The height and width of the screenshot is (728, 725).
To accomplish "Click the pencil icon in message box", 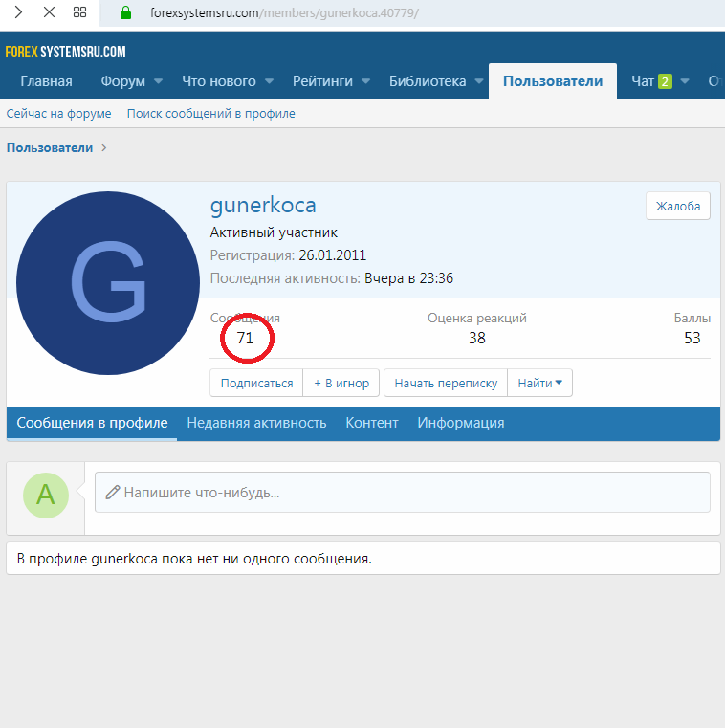I will [x=112, y=492].
